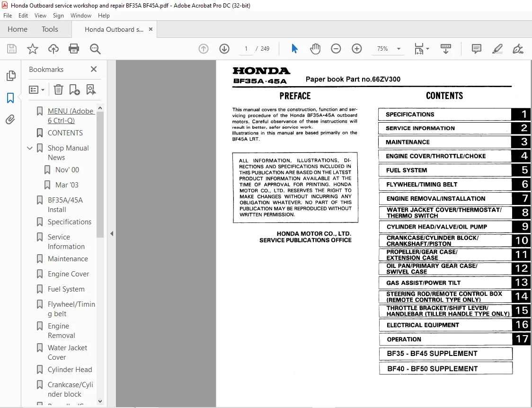The height and width of the screenshot is (408, 532).
Task: Open BF35 - BF45 SUPPLEMENT link
Action: [445, 354]
